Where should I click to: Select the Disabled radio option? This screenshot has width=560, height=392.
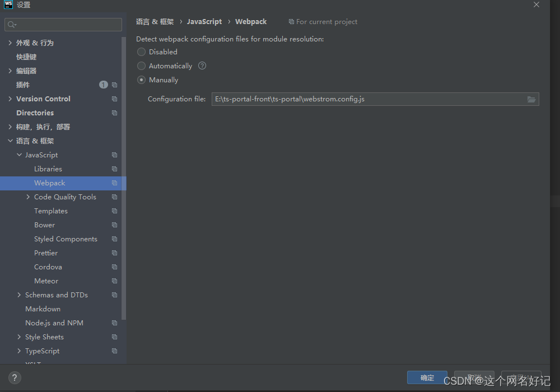point(142,52)
